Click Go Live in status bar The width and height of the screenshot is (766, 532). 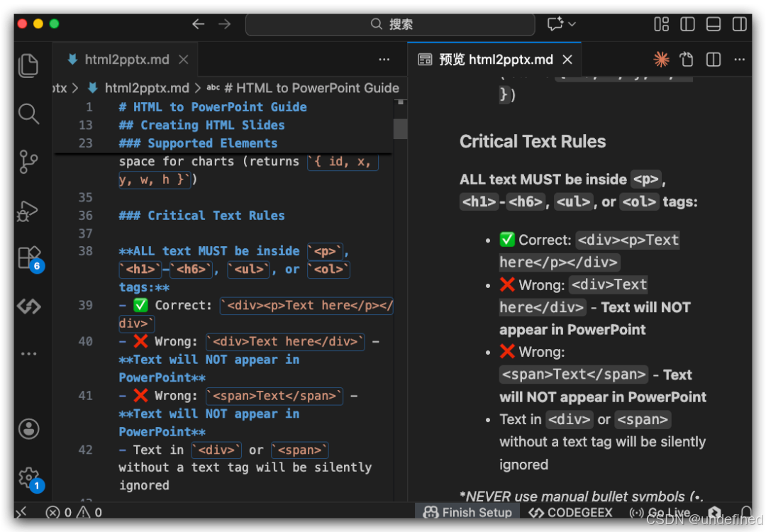coord(660,512)
